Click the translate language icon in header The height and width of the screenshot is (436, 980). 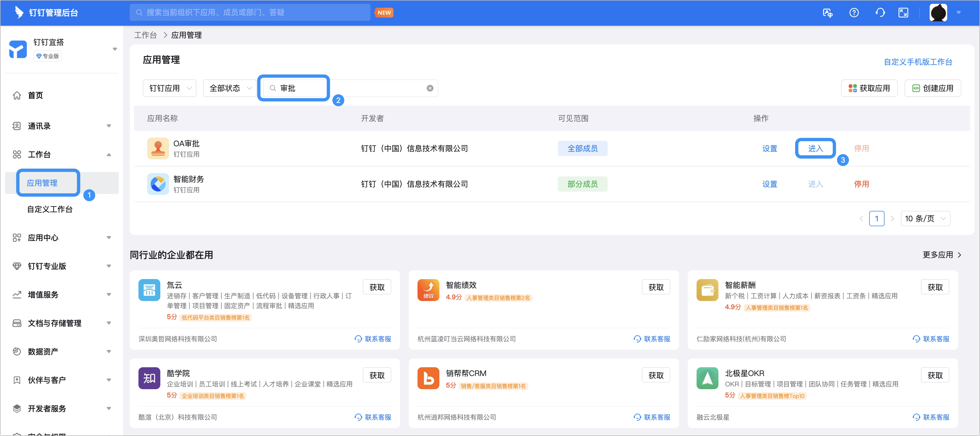pos(827,13)
